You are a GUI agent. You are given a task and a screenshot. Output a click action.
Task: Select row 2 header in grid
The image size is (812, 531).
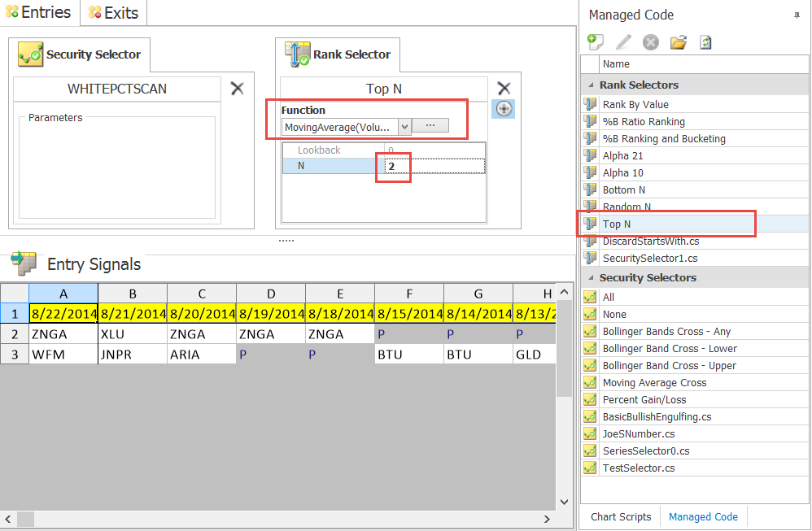pyautogui.click(x=15, y=334)
